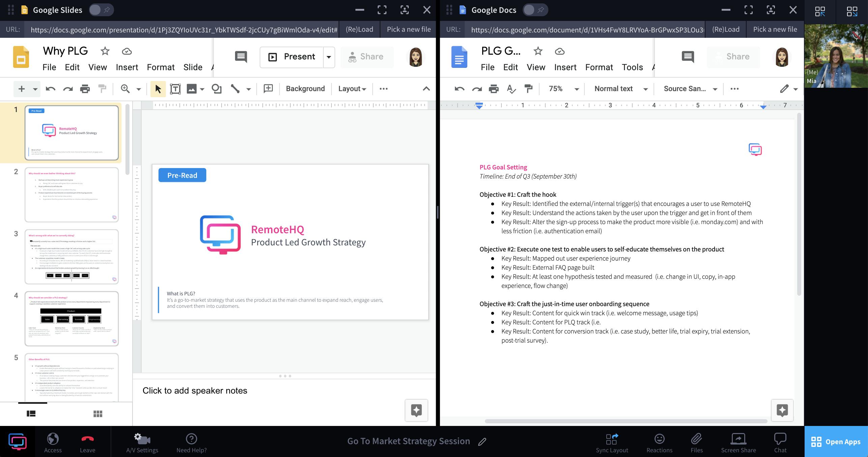The width and height of the screenshot is (868, 457).
Task: Expand the Present options dropdown arrow
Action: [x=329, y=57]
